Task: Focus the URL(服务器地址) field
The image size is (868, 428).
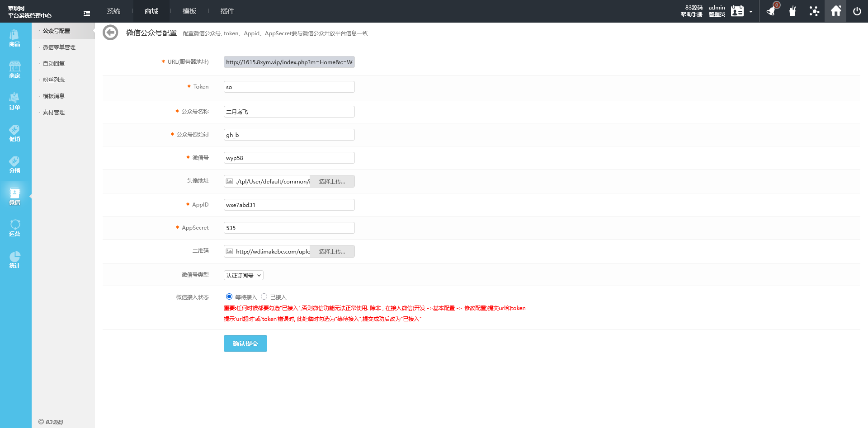Action: tap(289, 62)
